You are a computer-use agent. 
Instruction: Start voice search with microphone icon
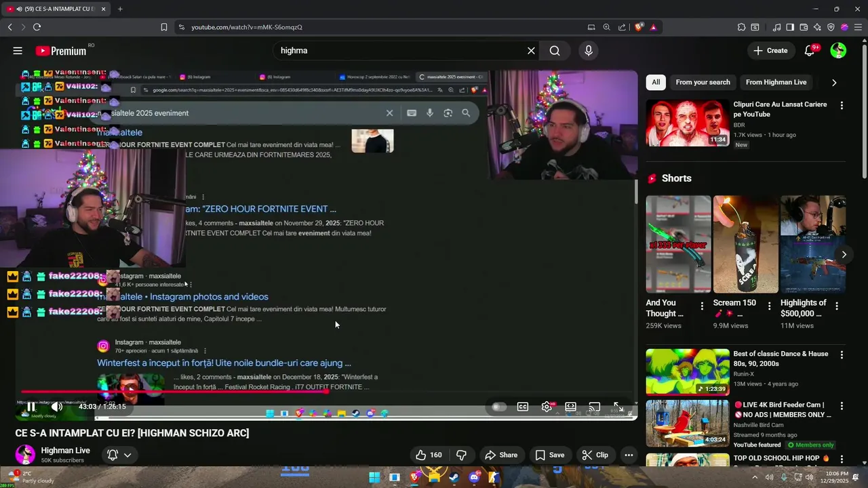pyautogui.click(x=588, y=51)
